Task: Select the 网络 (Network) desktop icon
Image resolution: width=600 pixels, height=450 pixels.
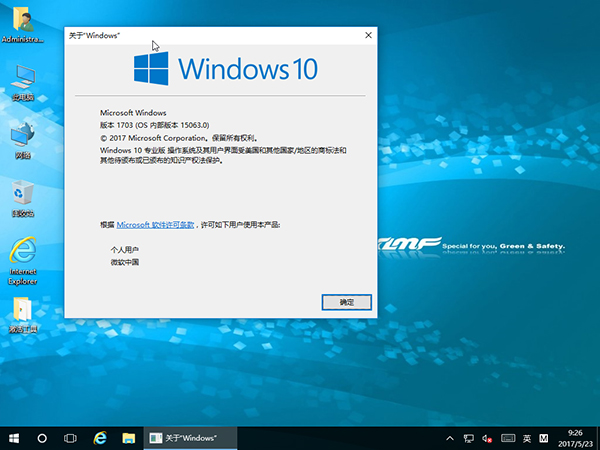Action: (x=22, y=138)
